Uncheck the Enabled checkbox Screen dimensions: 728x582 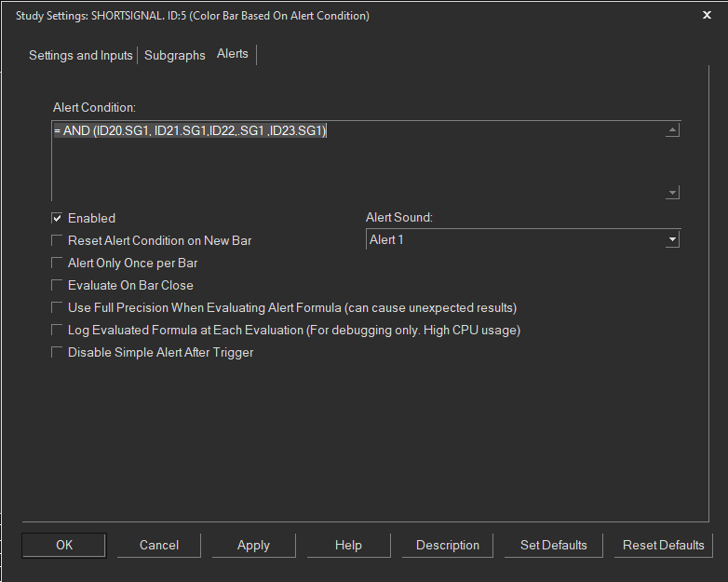tap(57, 218)
